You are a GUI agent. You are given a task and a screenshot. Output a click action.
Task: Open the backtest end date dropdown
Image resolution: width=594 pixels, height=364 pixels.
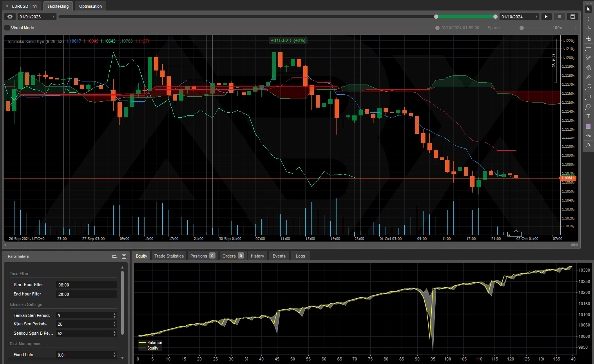click(519, 16)
